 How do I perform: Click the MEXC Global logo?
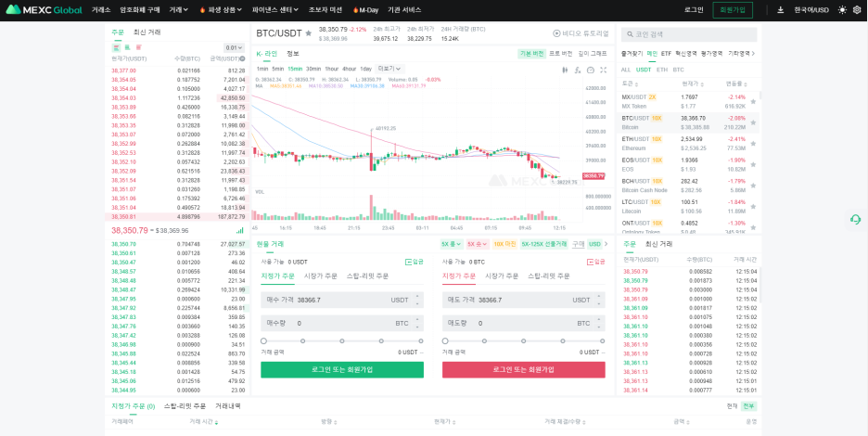[44, 9]
